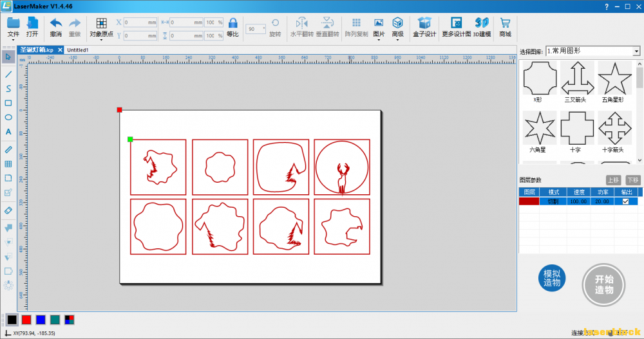Viewport: 644px width, 339px height.
Task: Pick the 十字 cross shape thumbnail
Action: pos(577,129)
